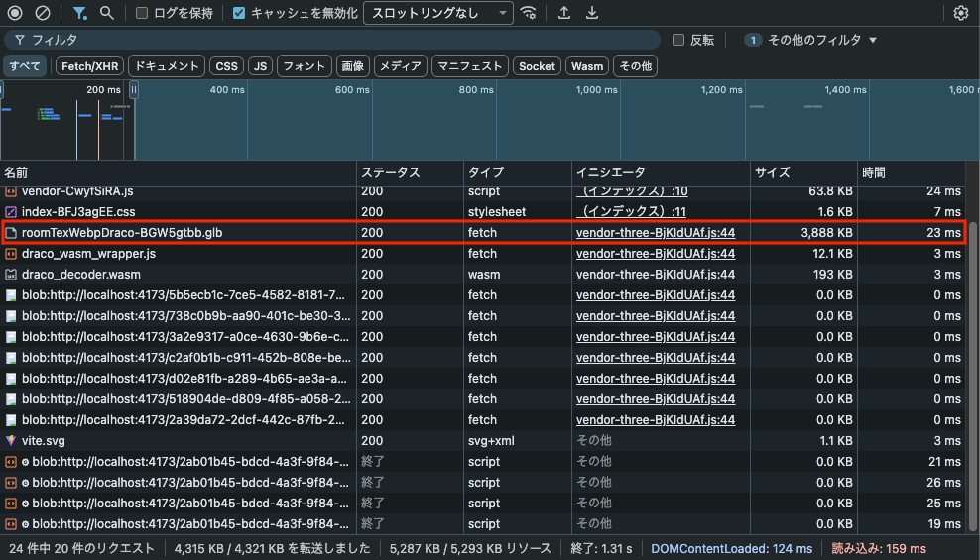The width and height of the screenshot is (980, 560).
Task: Click the import HAR upload icon
Action: pyautogui.click(x=564, y=13)
